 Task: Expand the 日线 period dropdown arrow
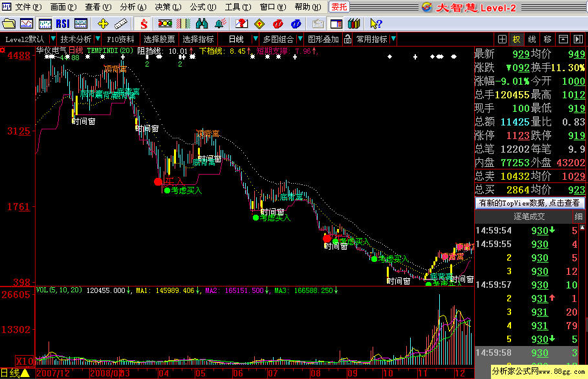(256, 39)
